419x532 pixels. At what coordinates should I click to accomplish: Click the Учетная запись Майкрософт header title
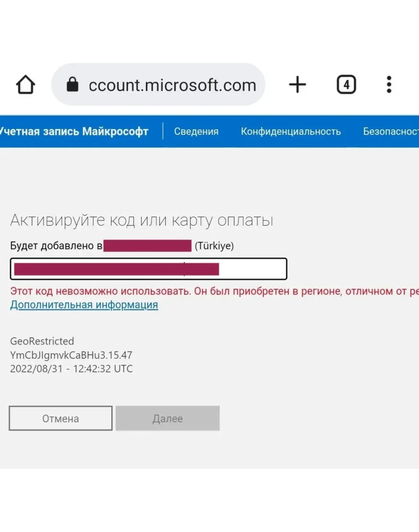click(x=74, y=132)
